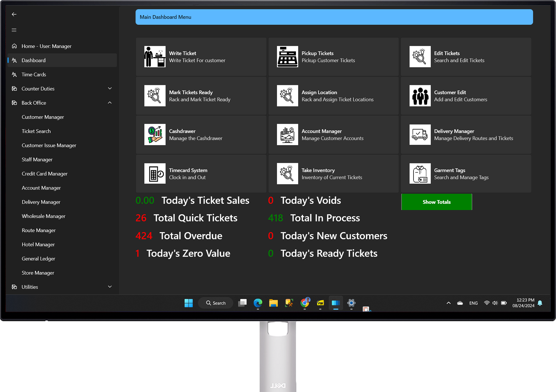Open Customer Issue Manager
Screen dimensions: 556x392
click(x=49, y=145)
